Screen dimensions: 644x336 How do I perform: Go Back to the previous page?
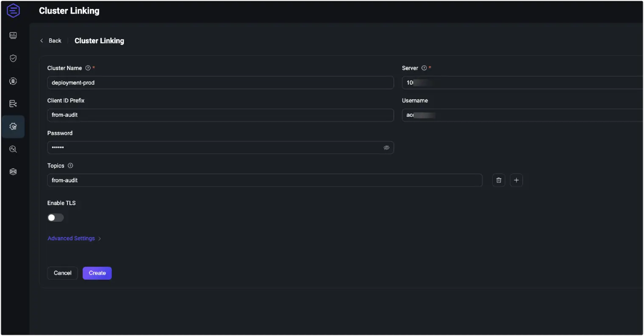point(51,41)
